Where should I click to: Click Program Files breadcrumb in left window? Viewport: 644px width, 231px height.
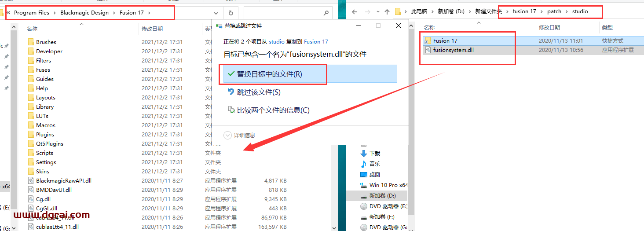point(32,13)
